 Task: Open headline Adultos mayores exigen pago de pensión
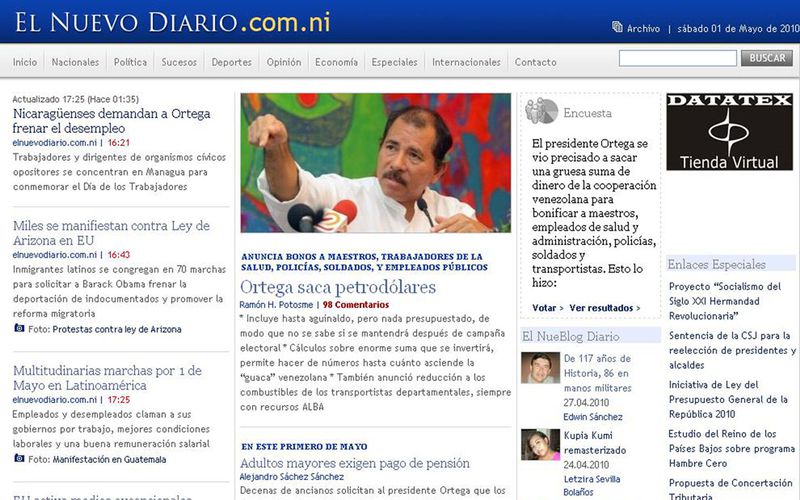point(355,463)
